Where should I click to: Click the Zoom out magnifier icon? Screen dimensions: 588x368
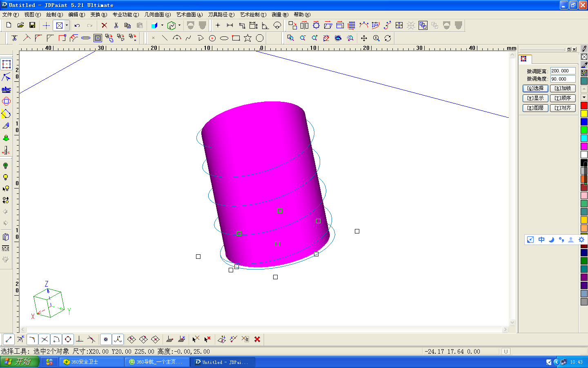point(303,38)
